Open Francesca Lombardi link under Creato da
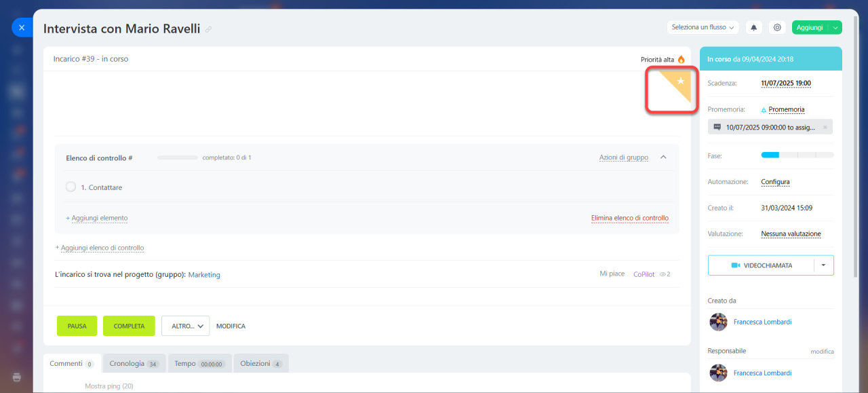 click(762, 322)
